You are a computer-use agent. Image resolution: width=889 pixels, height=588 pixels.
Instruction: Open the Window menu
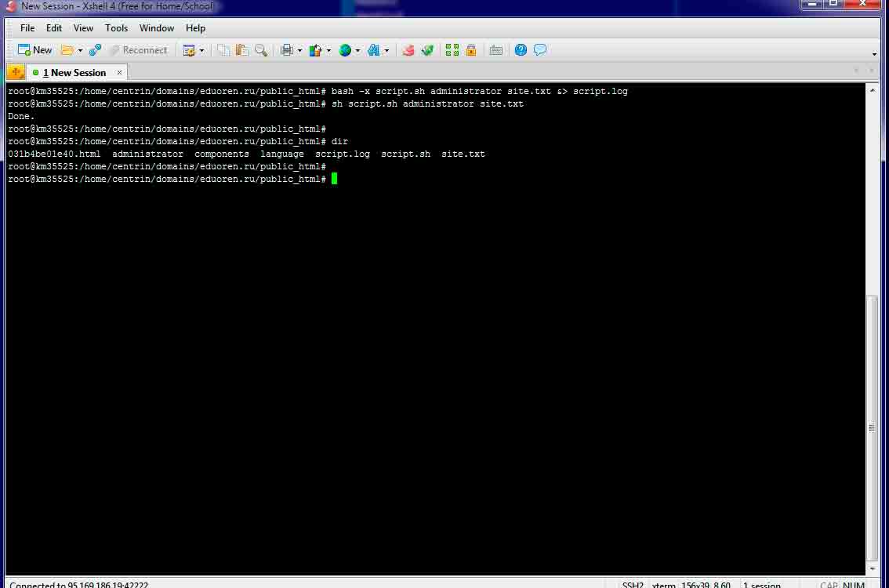[157, 27]
